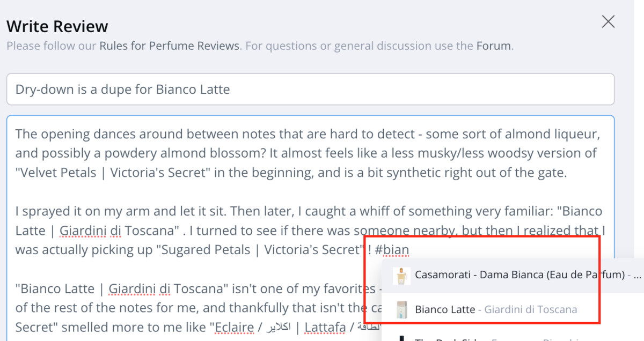The height and width of the screenshot is (341, 644).
Task: Place cursor after the #bian hashtag
Action: pos(409,250)
